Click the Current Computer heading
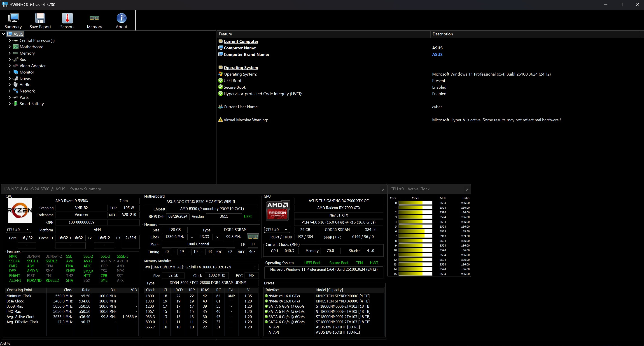This screenshot has height=346, width=644. point(241,42)
